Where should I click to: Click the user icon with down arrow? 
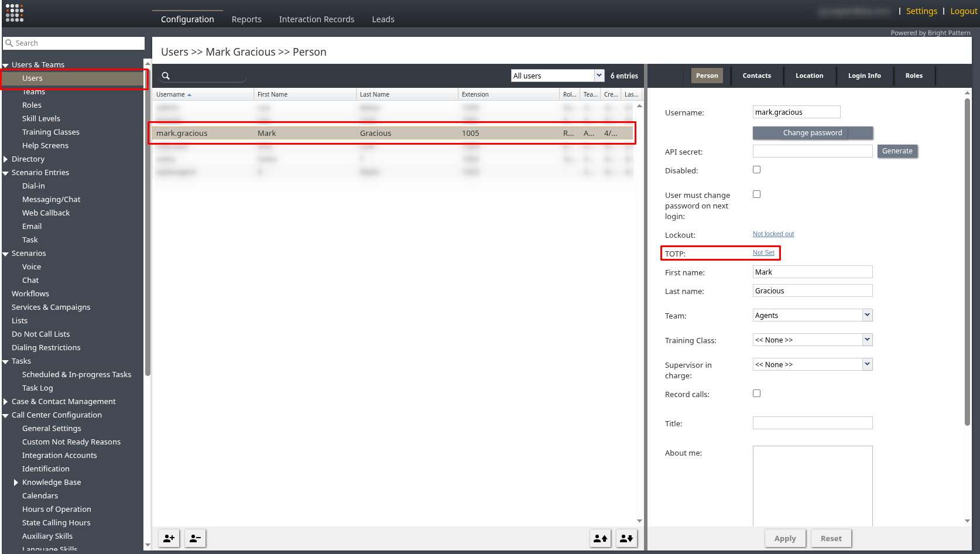click(x=626, y=538)
